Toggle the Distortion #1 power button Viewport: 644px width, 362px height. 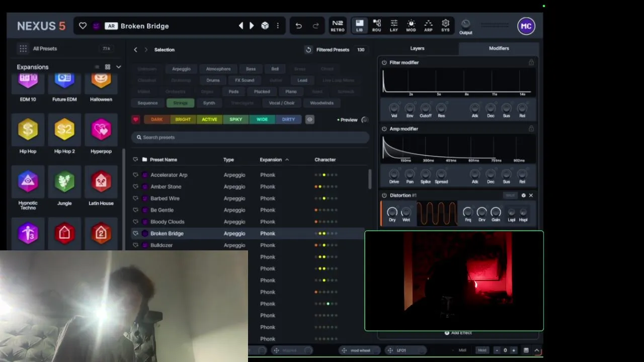click(x=384, y=195)
